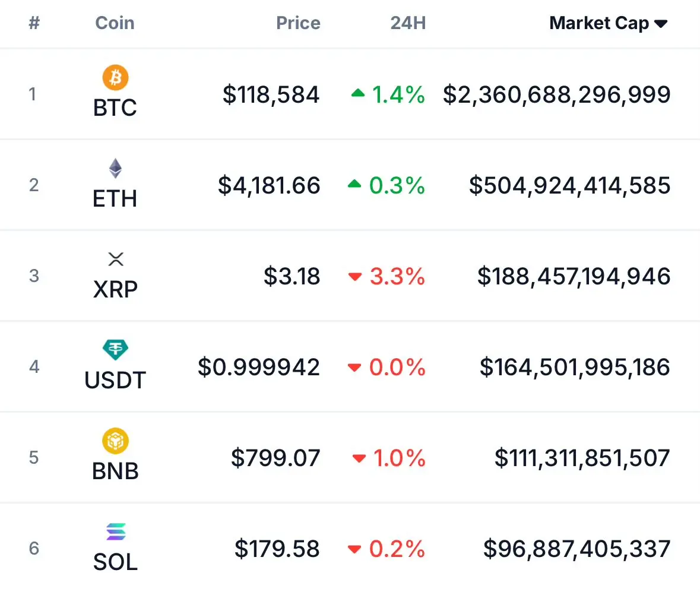Click the Tether green logo icon

[115, 350]
